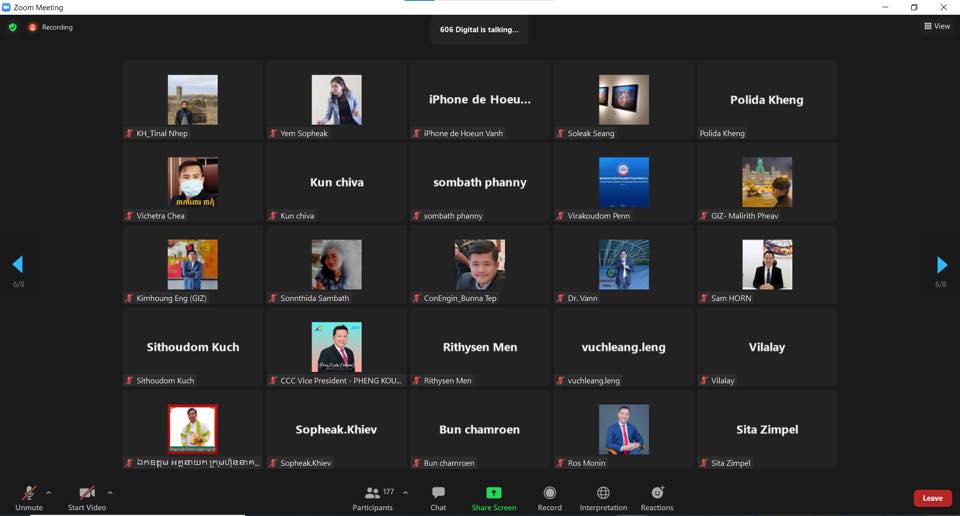Click the green encryption shield icon
Image resolution: width=960 pixels, height=516 pixels.
pyautogui.click(x=12, y=27)
